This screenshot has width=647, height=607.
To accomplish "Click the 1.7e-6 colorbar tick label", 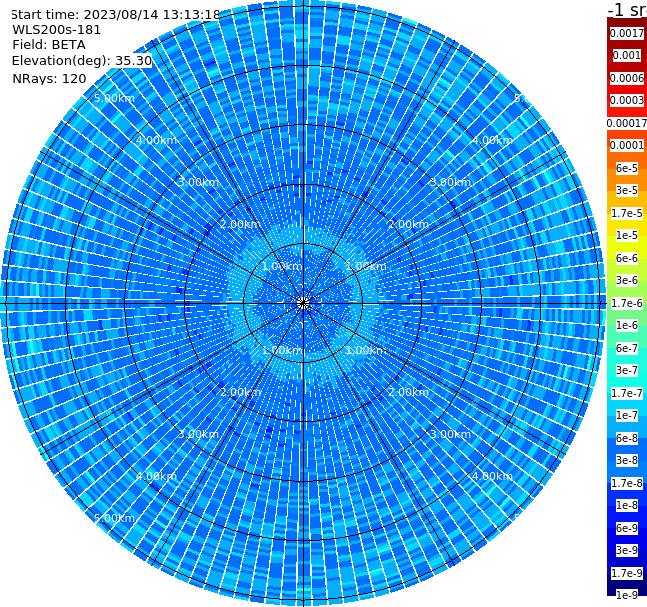I will coord(627,303).
